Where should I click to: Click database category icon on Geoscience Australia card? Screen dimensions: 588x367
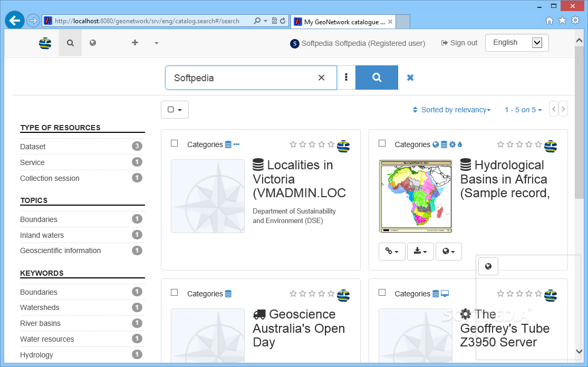pyautogui.click(x=228, y=294)
